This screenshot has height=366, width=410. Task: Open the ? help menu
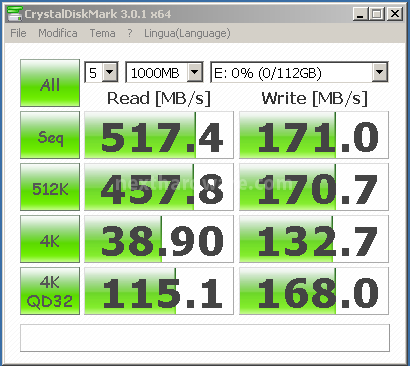130,33
